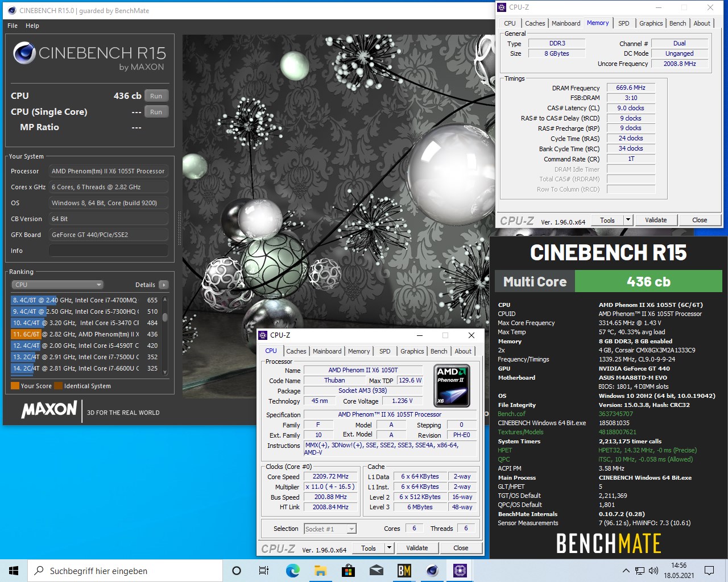Switch to Graphics tab in lower CPU-Z
Viewport: 728px width, 582px height.
point(412,351)
